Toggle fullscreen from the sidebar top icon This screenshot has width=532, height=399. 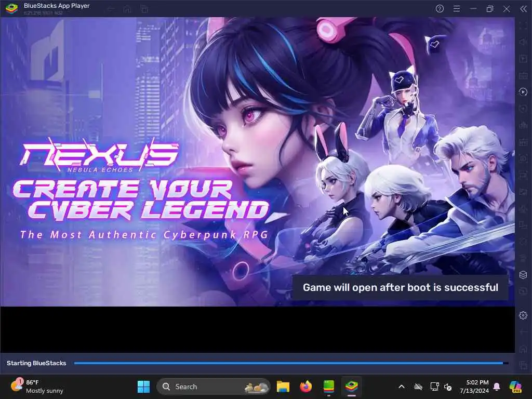523,26
